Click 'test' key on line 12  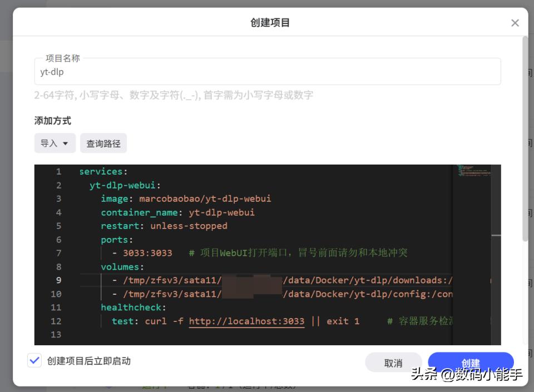[122, 321]
